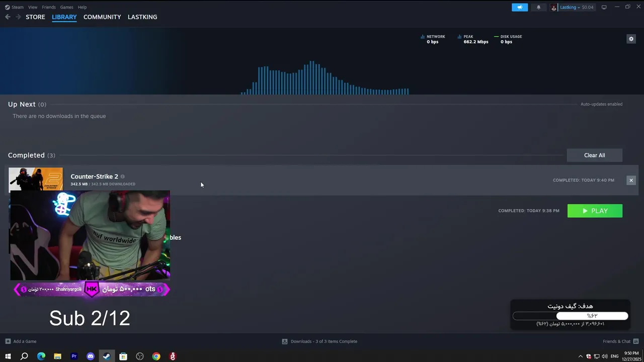Click the Counter-Strike 2 title
644x362 pixels.
(x=94, y=176)
